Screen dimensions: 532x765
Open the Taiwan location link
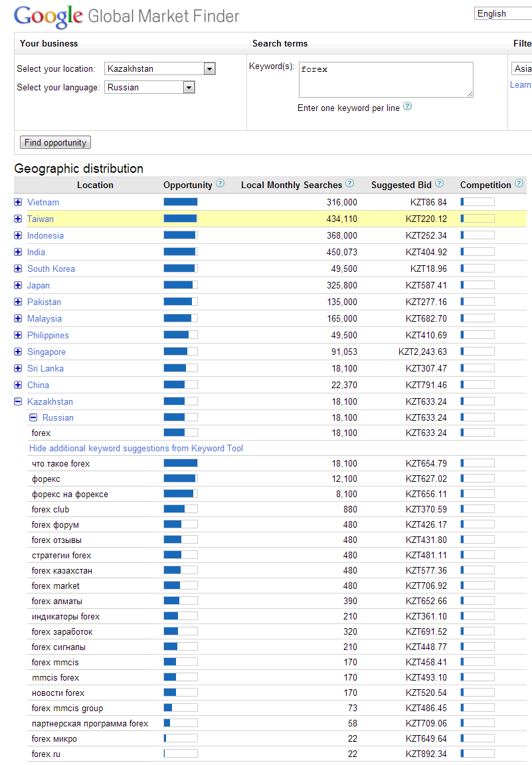41,219
